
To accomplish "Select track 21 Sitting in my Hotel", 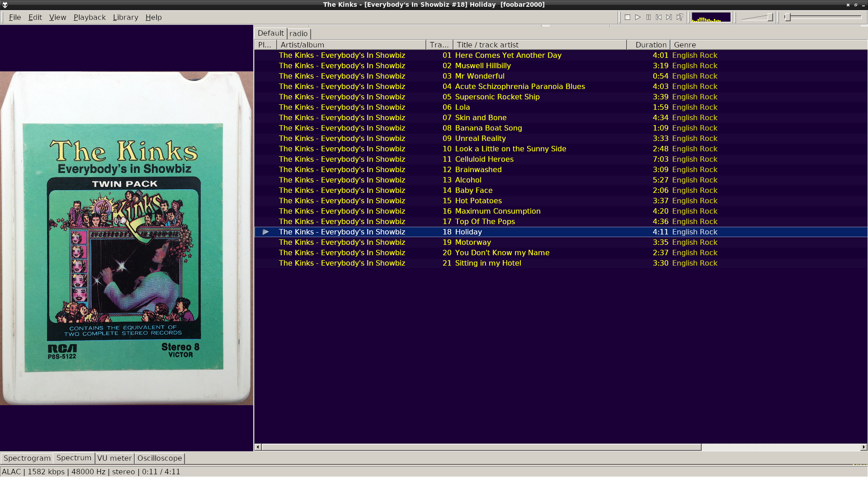I will pos(561,263).
